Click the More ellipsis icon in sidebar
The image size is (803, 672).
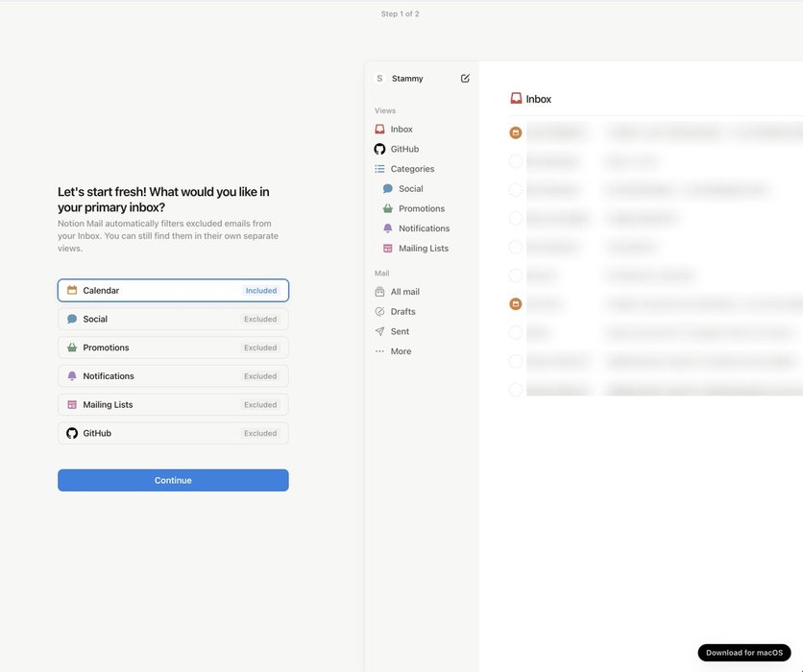[x=379, y=351]
